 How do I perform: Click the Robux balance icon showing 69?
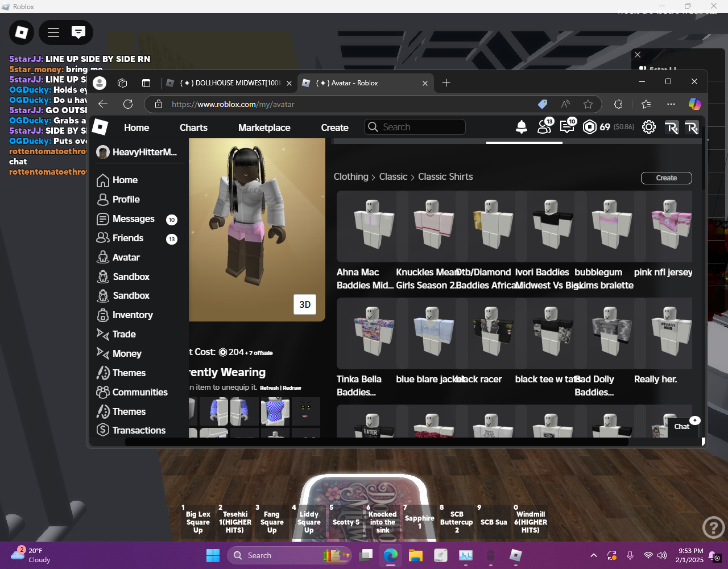point(590,127)
